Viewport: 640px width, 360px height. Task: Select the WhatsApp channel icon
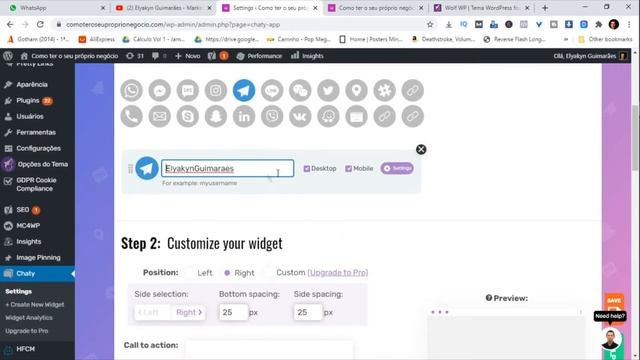(131, 90)
